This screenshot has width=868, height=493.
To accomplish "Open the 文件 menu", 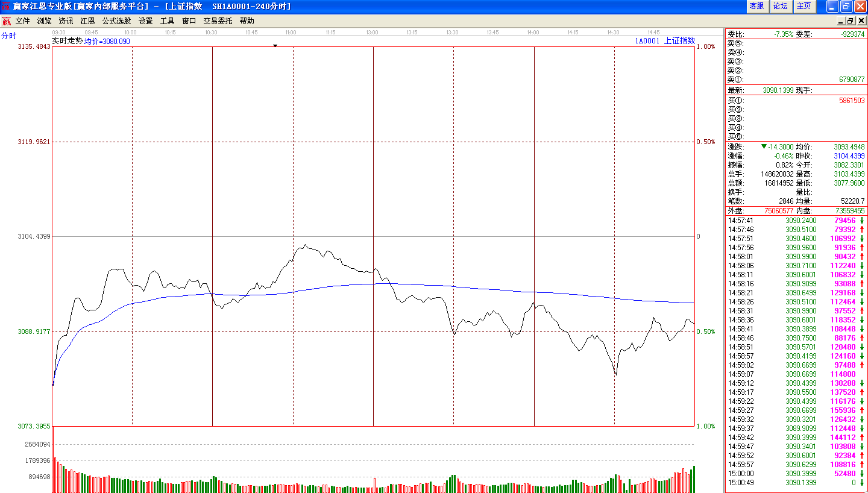I will tap(22, 20).
